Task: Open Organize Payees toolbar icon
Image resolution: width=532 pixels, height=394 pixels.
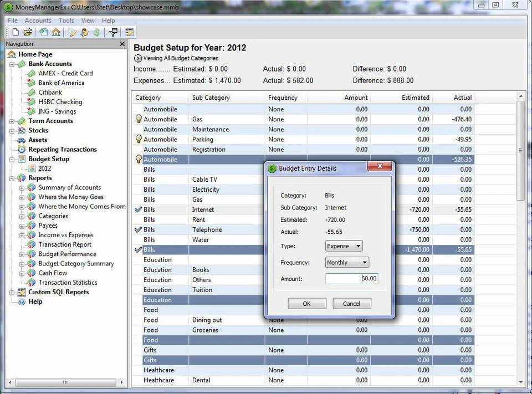Action: click(x=84, y=32)
